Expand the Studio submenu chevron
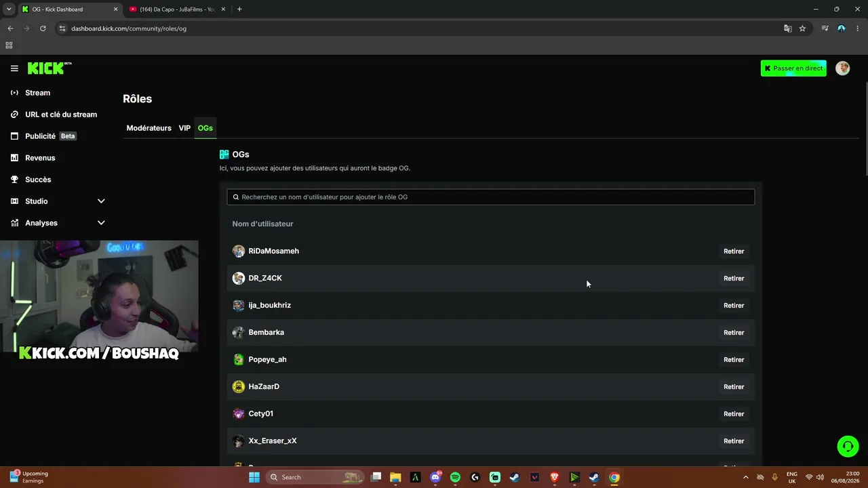 (101, 201)
